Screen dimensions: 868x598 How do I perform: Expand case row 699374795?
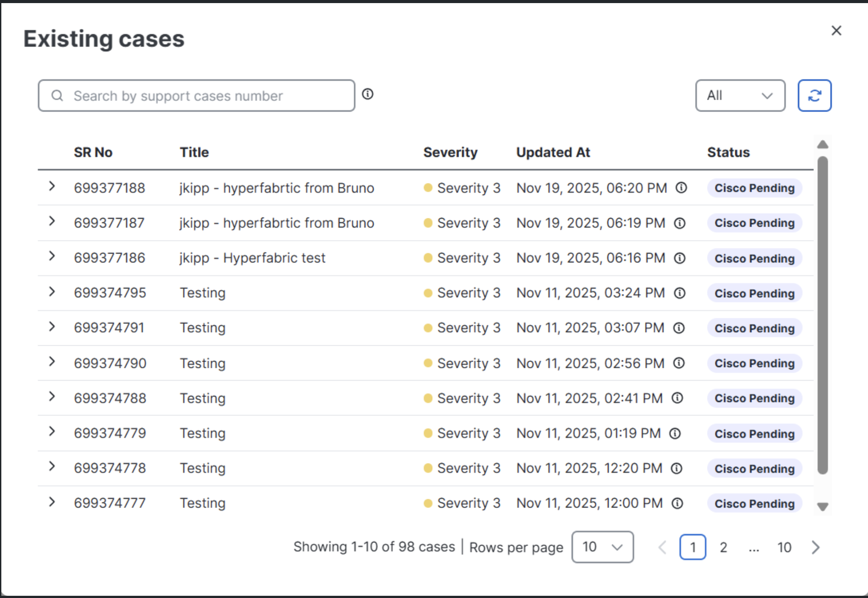52,292
